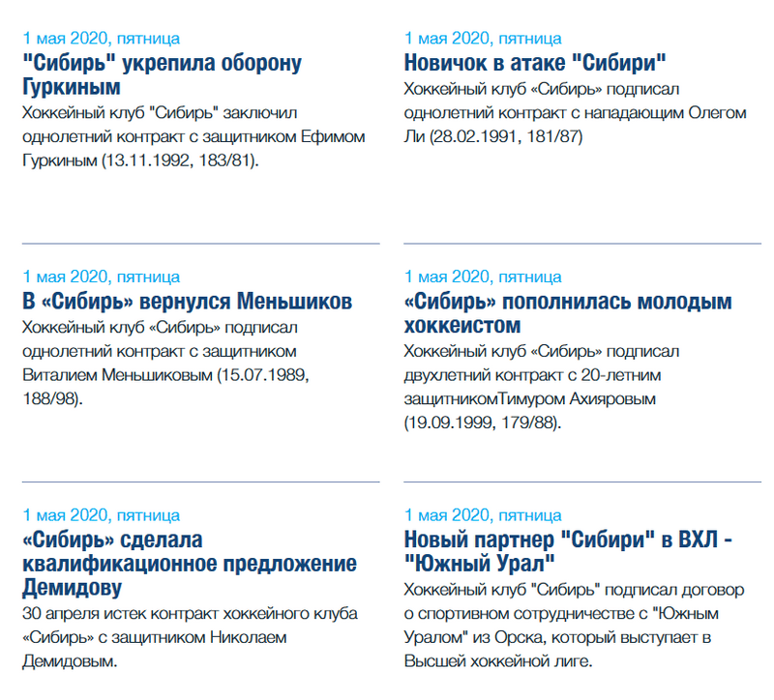This screenshot has width=774, height=700.
Task: Select the date above the Меньшиков headline
Action: tap(101, 277)
